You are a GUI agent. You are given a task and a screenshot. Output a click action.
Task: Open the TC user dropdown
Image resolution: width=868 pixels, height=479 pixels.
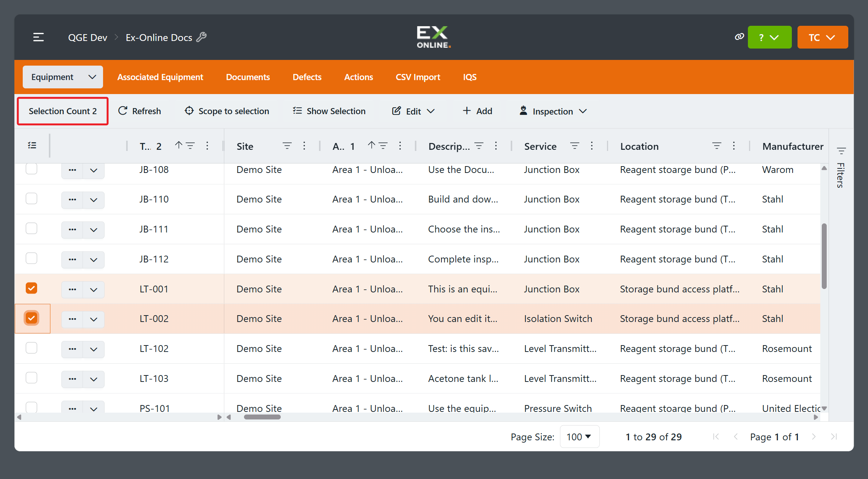click(x=823, y=37)
